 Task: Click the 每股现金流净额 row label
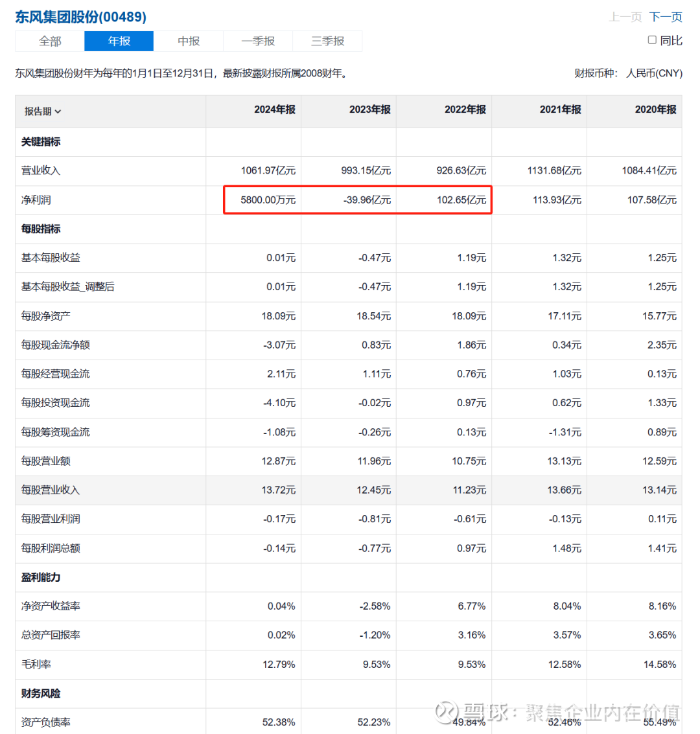(55, 345)
